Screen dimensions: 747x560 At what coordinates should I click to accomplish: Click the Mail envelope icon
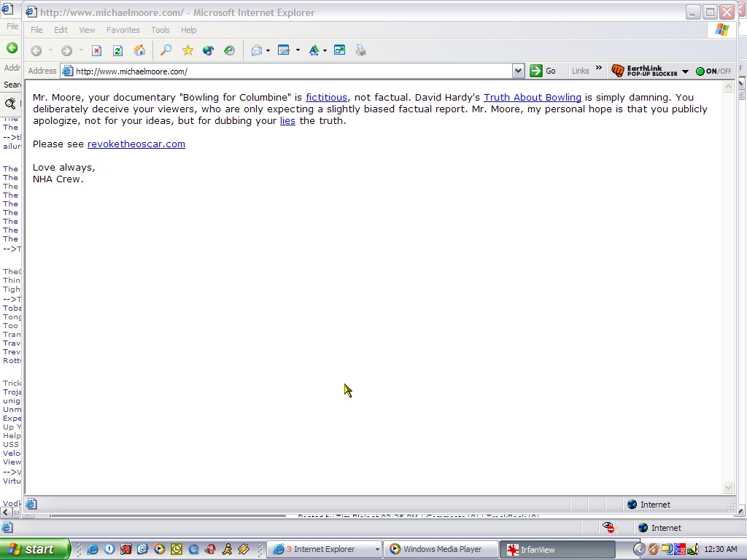click(257, 50)
